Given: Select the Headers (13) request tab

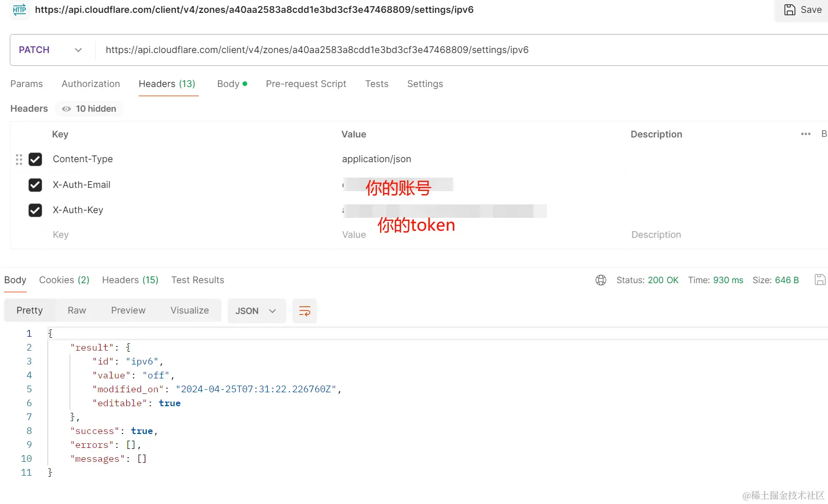Looking at the screenshot, I should [x=167, y=84].
